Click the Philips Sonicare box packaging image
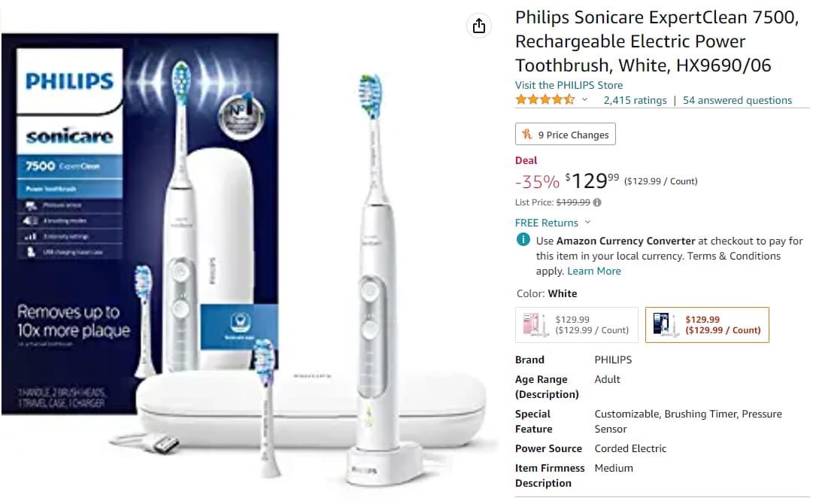813x504 pixels. tap(140, 223)
